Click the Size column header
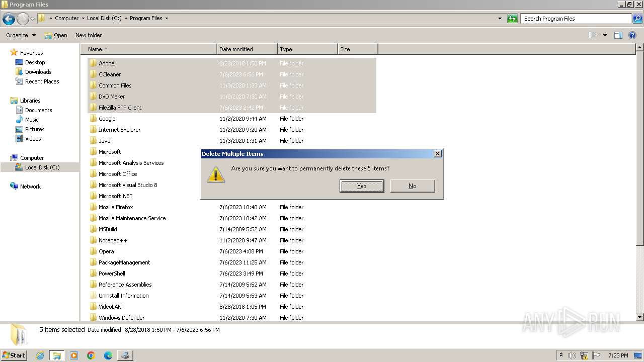Screen dimensions: 644x362 (x=358, y=49)
